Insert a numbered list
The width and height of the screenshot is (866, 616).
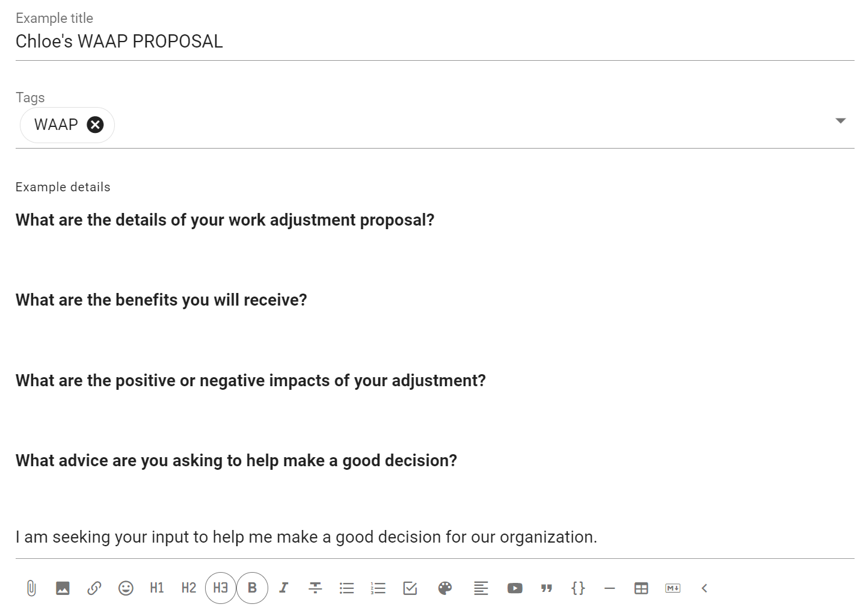pos(378,588)
